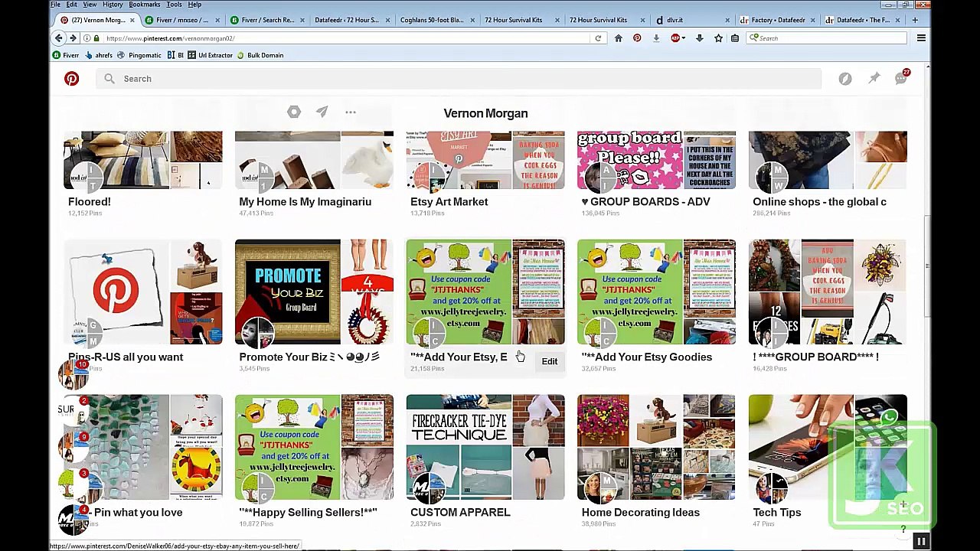Click the Pinterest logo home icon

point(71,79)
